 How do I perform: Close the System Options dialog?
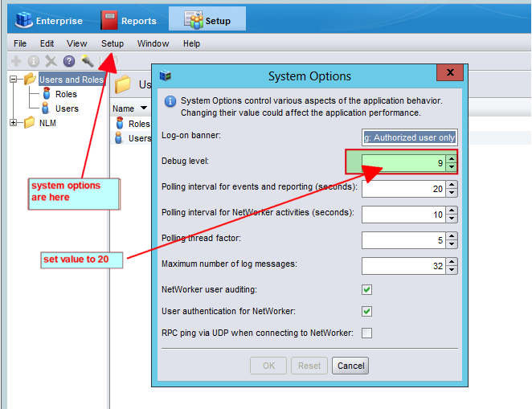(450, 72)
